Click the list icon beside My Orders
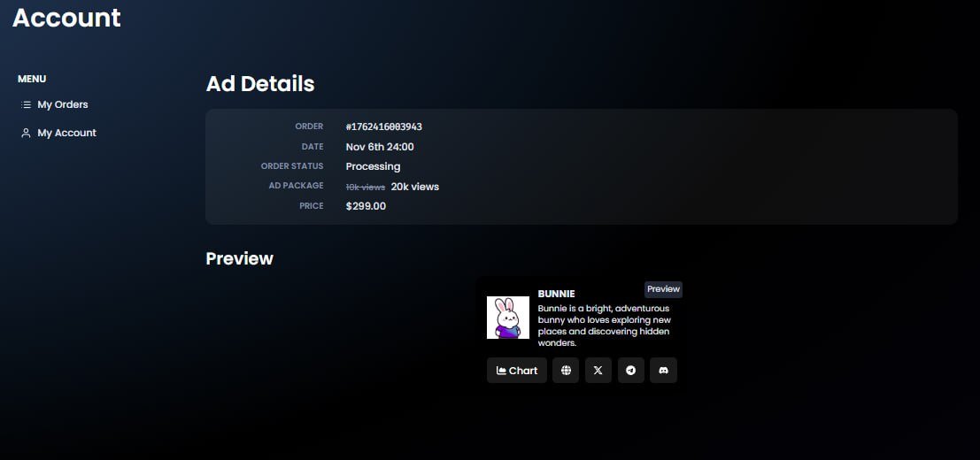Viewport: 980px width, 460px height. 26,104
